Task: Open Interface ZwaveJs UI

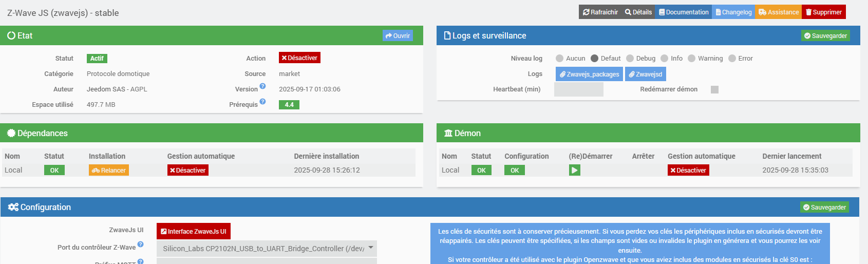Action: 194,231
